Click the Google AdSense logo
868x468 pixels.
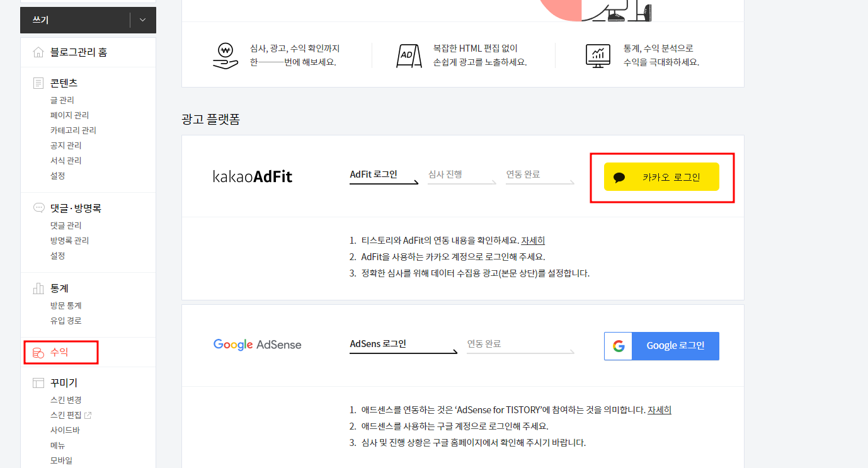(x=257, y=345)
